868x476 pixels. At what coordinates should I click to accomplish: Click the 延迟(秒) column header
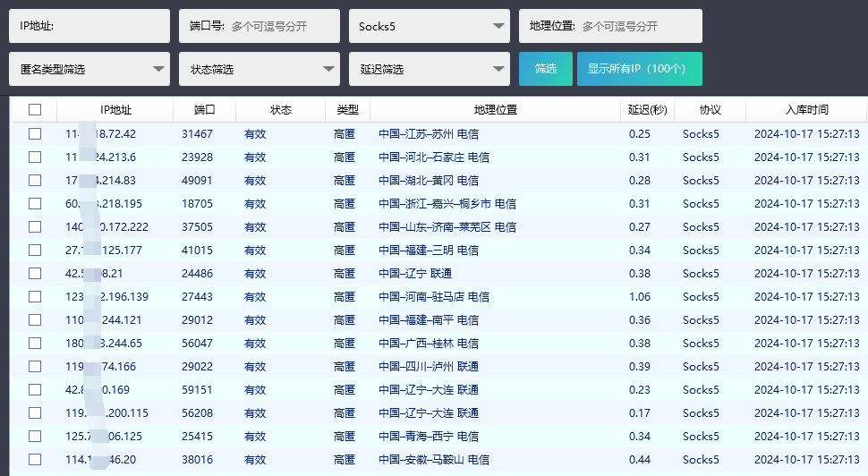647,110
